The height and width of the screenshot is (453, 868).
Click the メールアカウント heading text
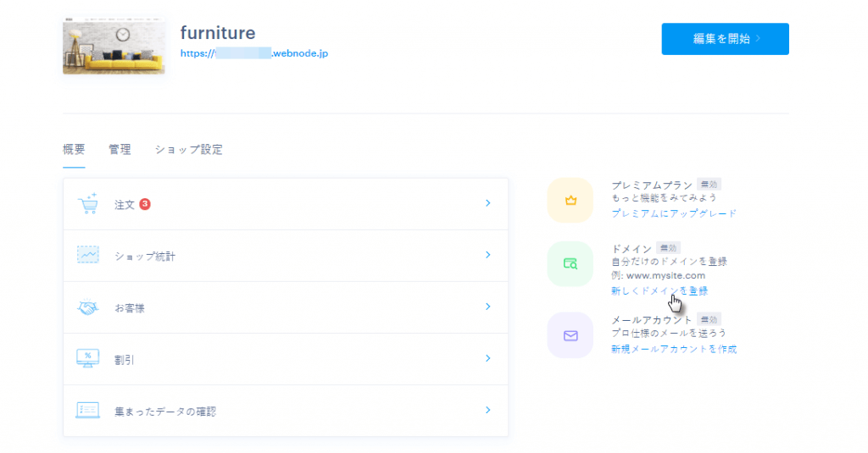(652, 320)
